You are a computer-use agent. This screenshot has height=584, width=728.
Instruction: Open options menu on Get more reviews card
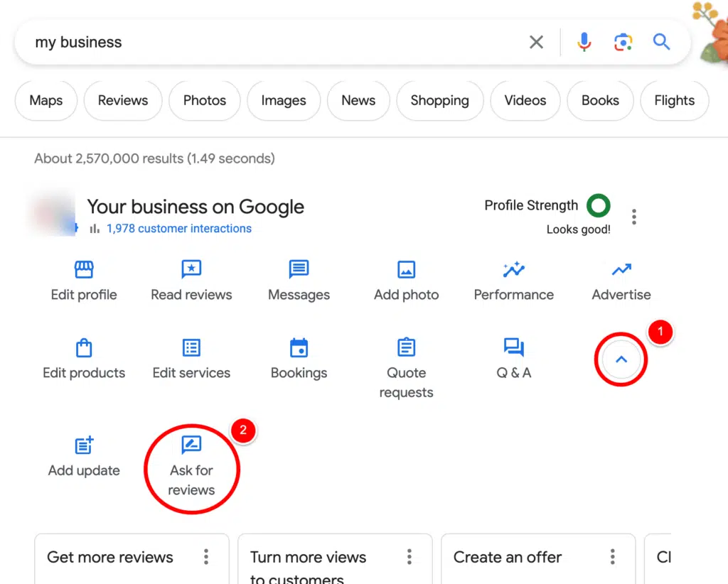click(206, 556)
